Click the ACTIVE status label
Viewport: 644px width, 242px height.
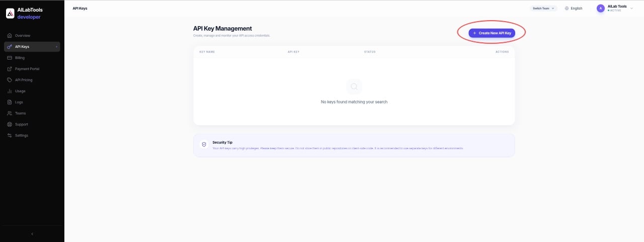pyautogui.click(x=616, y=11)
